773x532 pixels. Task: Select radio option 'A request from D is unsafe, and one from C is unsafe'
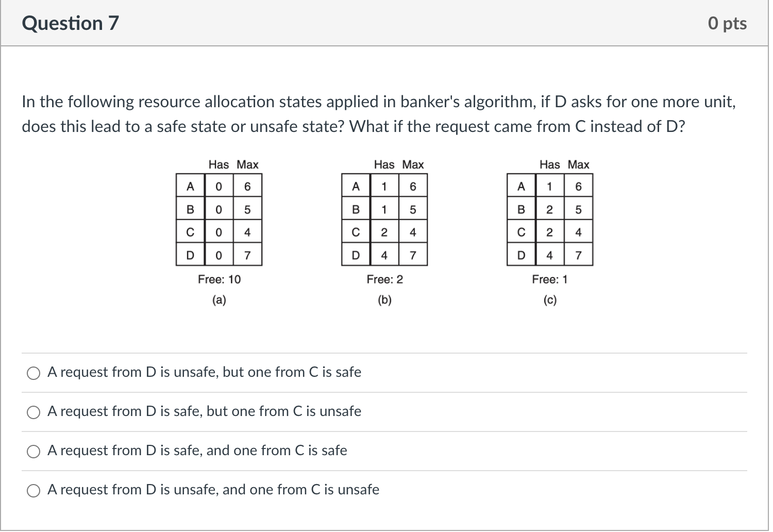(x=34, y=490)
